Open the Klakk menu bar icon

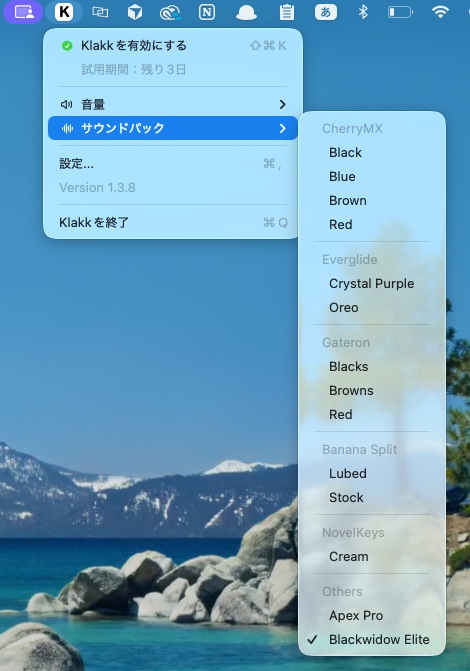click(x=64, y=12)
